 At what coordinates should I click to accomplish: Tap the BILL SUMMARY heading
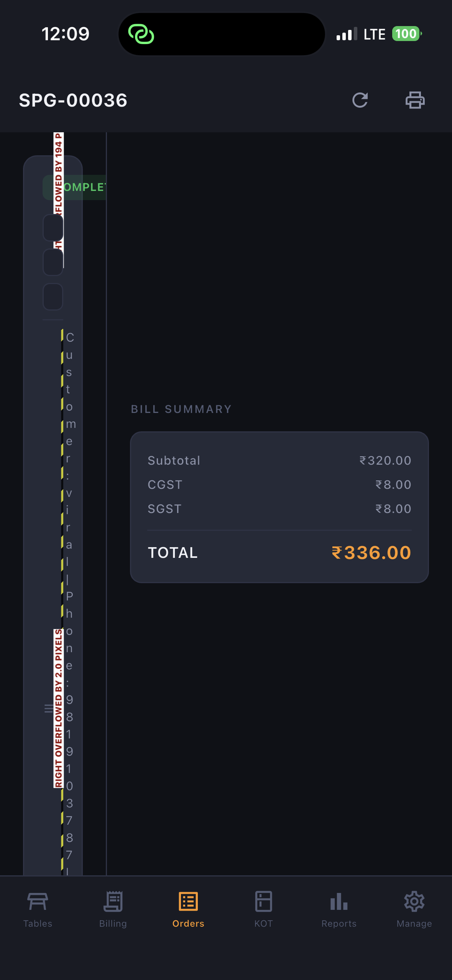point(181,409)
